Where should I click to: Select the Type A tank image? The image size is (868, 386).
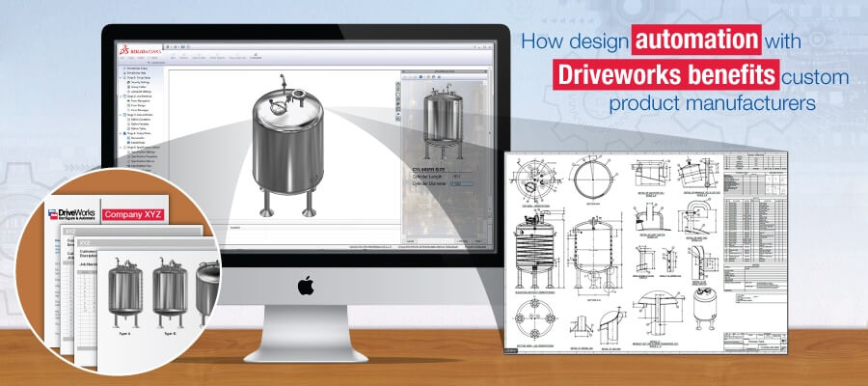(x=124, y=292)
